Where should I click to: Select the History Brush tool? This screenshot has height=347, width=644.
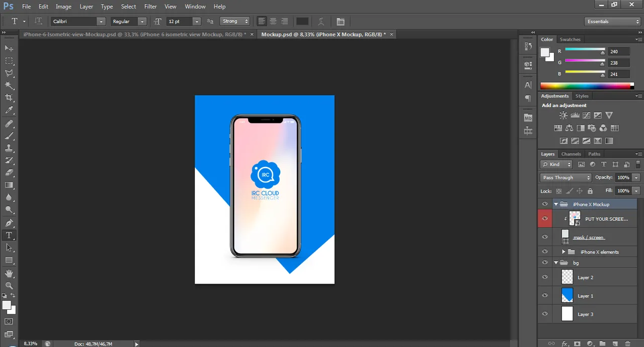pyautogui.click(x=9, y=160)
